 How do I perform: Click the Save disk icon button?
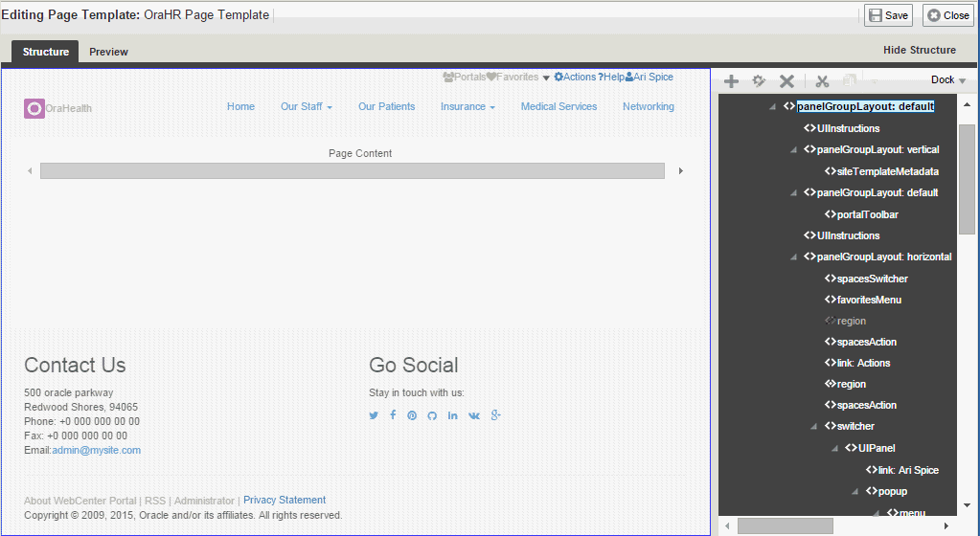[888, 15]
